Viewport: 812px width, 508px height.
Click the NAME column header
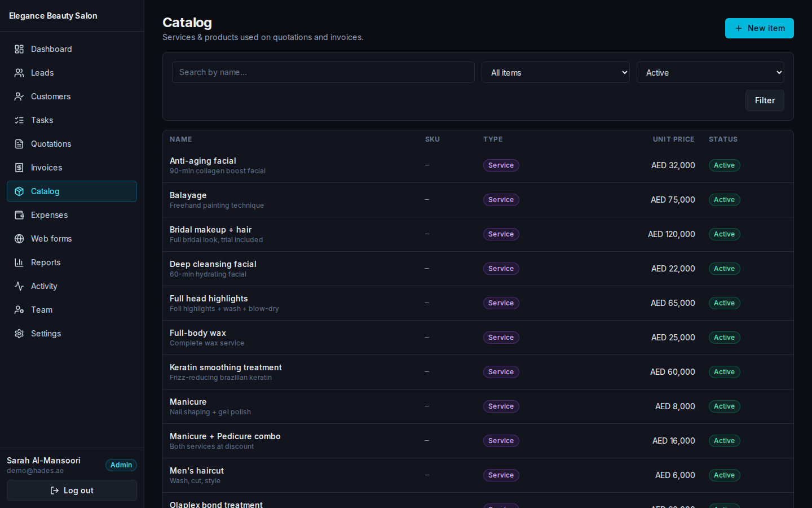tap(181, 139)
